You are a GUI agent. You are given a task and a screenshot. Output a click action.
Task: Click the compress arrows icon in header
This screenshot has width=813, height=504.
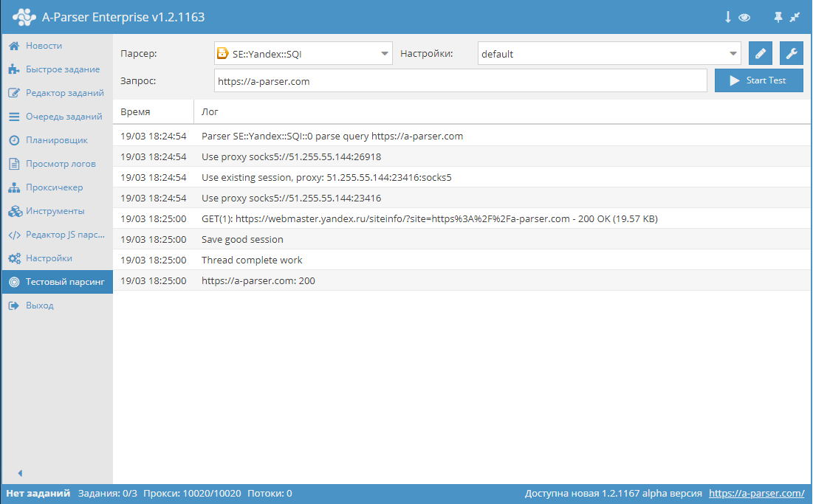point(795,18)
